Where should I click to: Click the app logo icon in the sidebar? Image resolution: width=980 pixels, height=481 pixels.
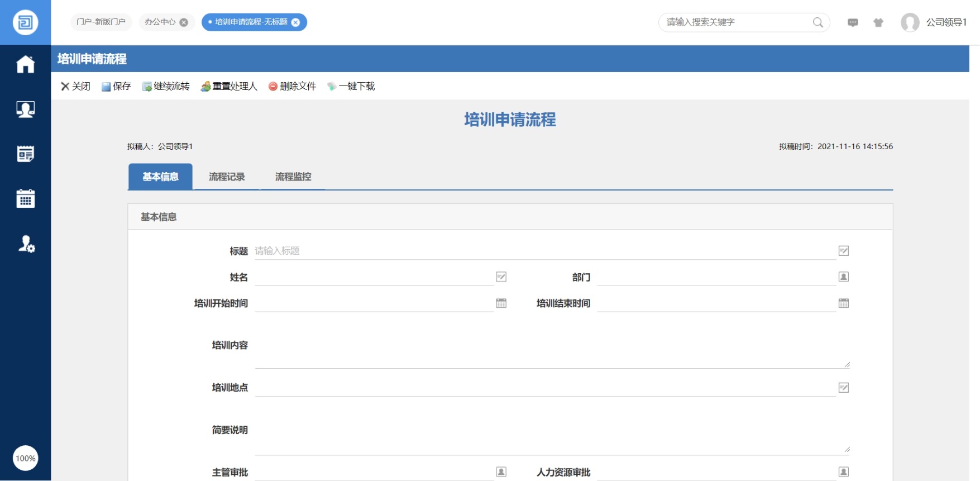pos(25,22)
